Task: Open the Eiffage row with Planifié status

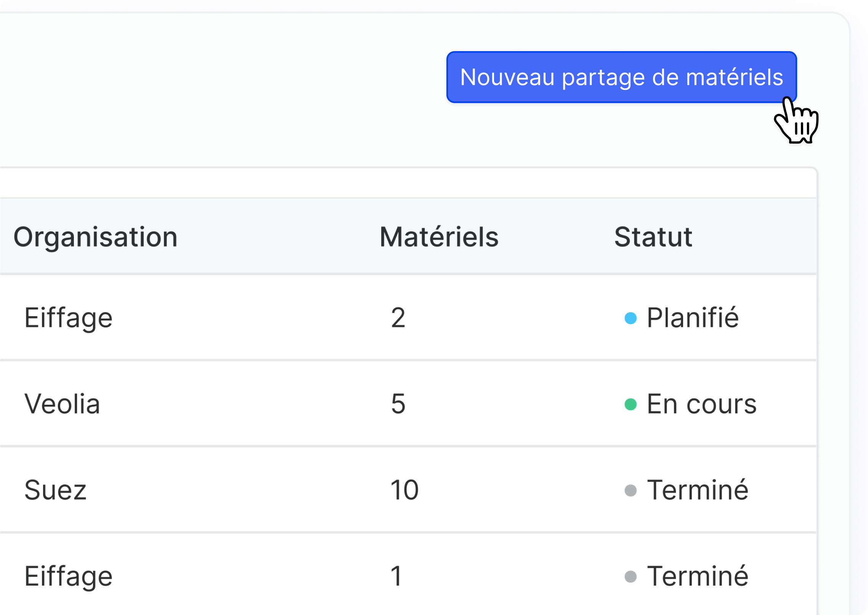Action: click(408, 317)
